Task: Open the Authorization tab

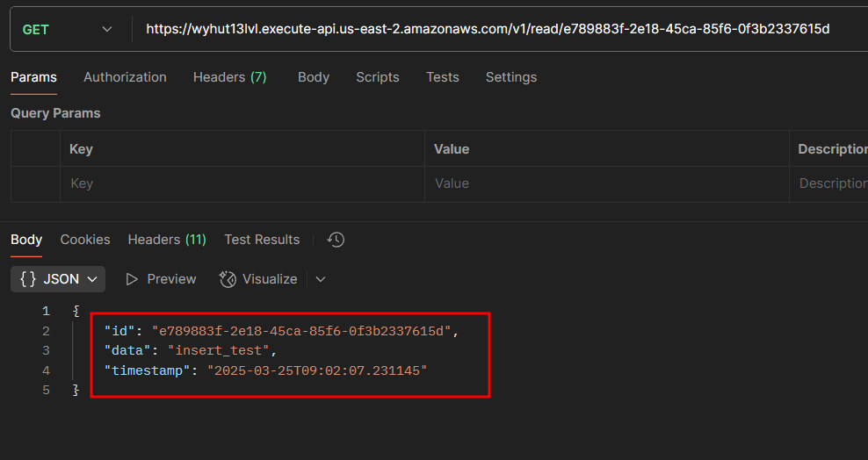Action: (125, 77)
